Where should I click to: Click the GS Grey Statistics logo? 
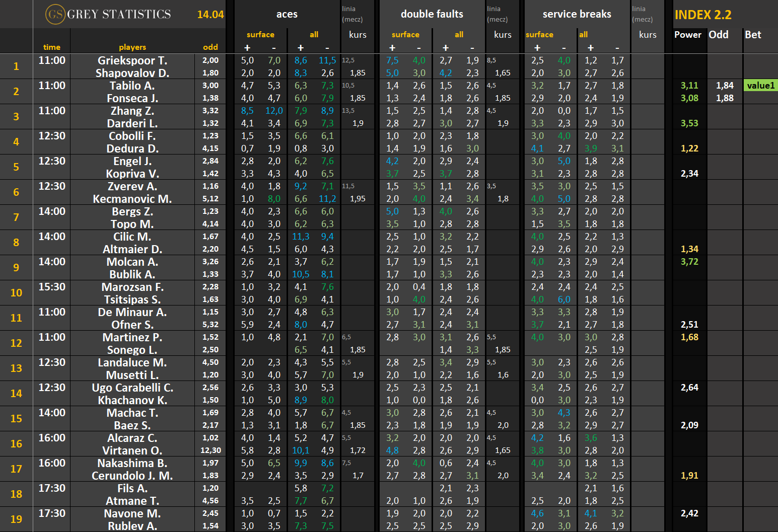click(108, 14)
